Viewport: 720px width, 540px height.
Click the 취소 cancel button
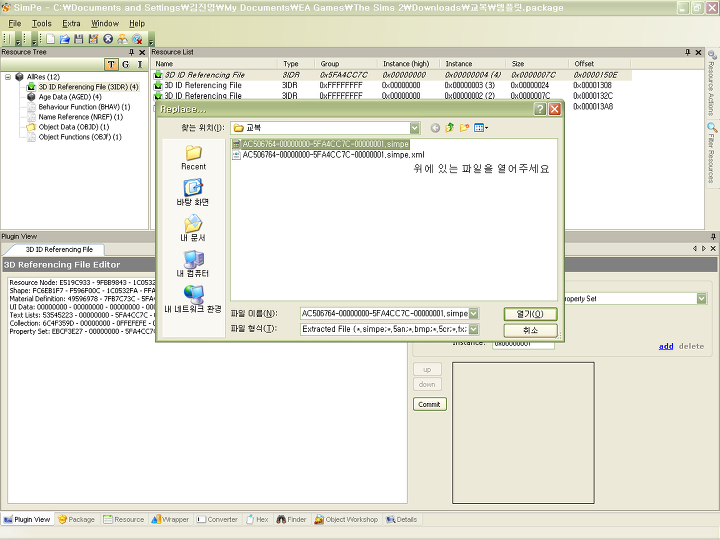point(529,330)
